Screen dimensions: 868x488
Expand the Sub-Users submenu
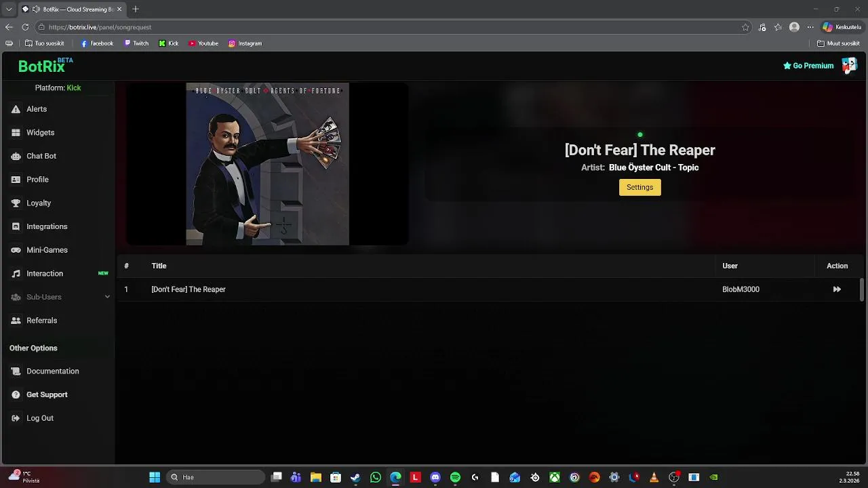point(107,297)
